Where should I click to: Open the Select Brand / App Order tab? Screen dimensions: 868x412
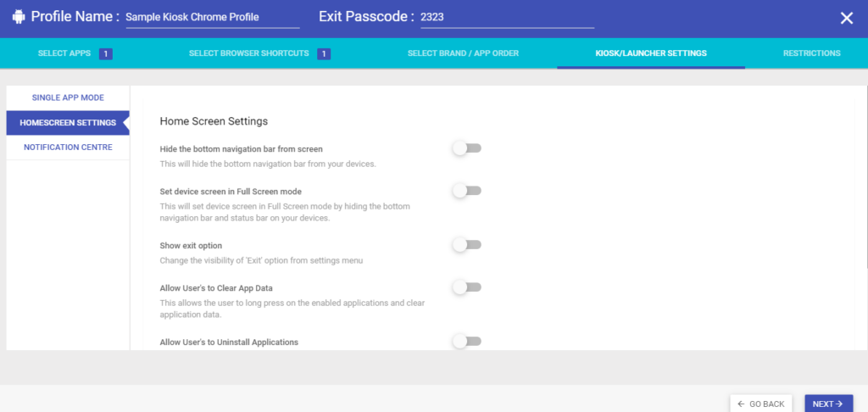pos(464,53)
